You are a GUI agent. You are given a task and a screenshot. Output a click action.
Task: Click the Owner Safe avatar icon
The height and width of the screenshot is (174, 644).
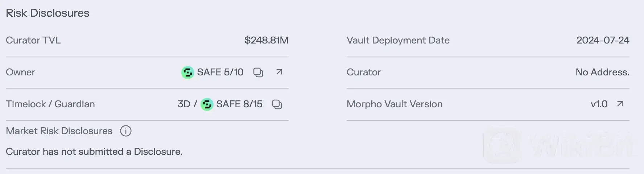[x=187, y=72]
